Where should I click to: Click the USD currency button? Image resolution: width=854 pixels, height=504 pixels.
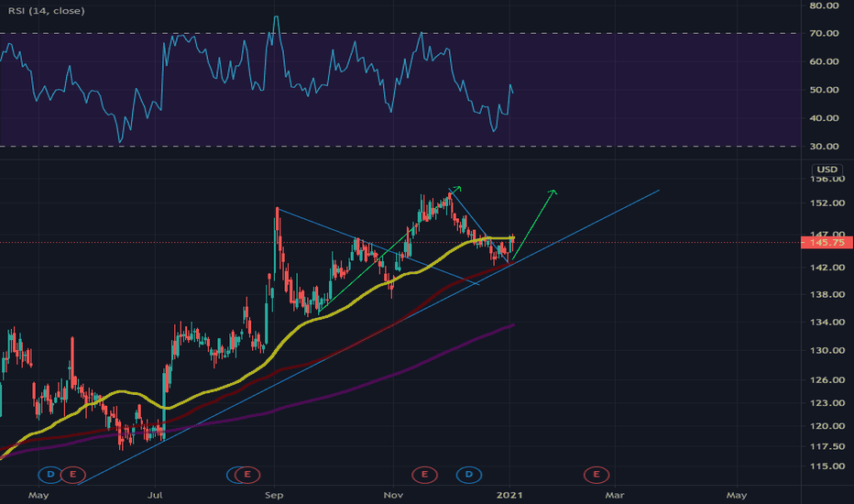pos(827,170)
